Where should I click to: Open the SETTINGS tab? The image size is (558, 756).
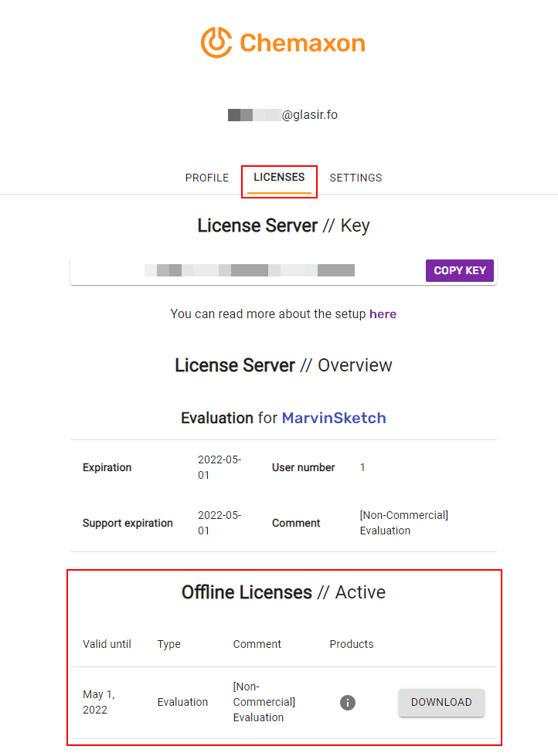tap(356, 178)
